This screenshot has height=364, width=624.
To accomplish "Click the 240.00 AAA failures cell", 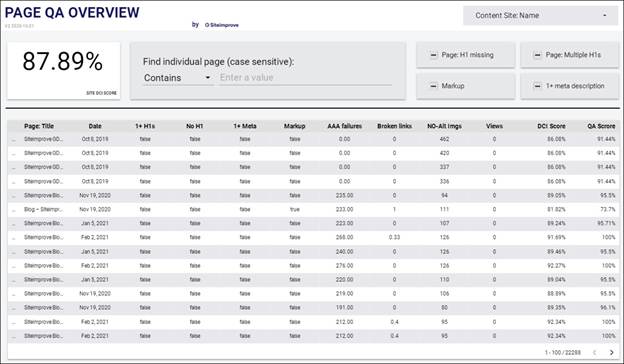I will (345, 252).
